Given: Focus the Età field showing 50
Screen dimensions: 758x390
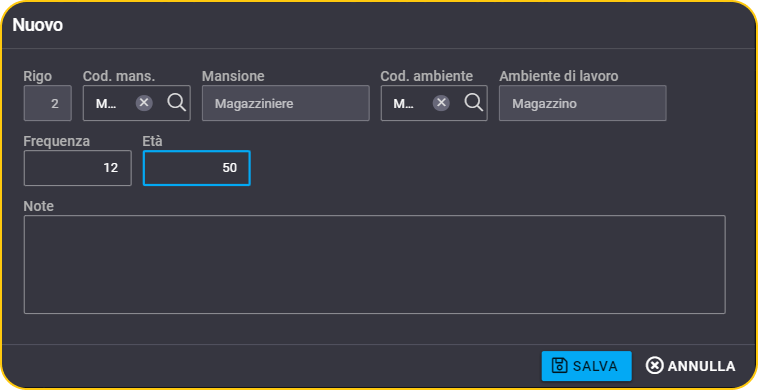Looking at the screenshot, I should (x=197, y=168).
